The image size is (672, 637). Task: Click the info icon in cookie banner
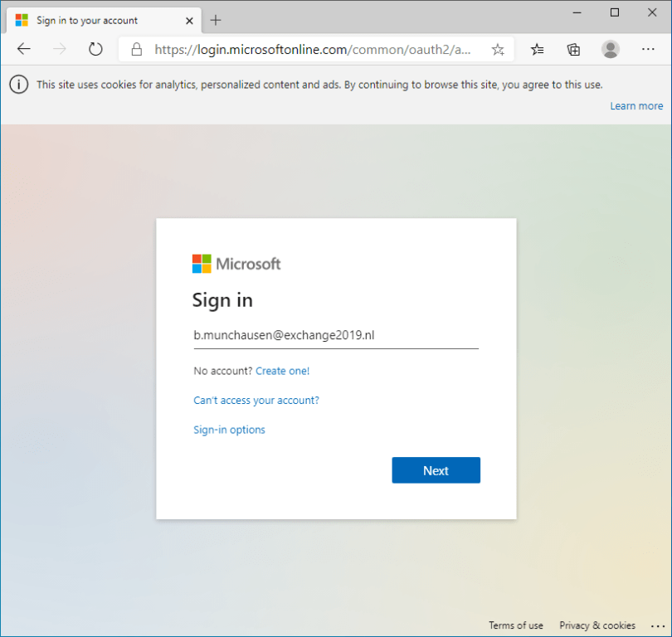[x=18, y=85]
